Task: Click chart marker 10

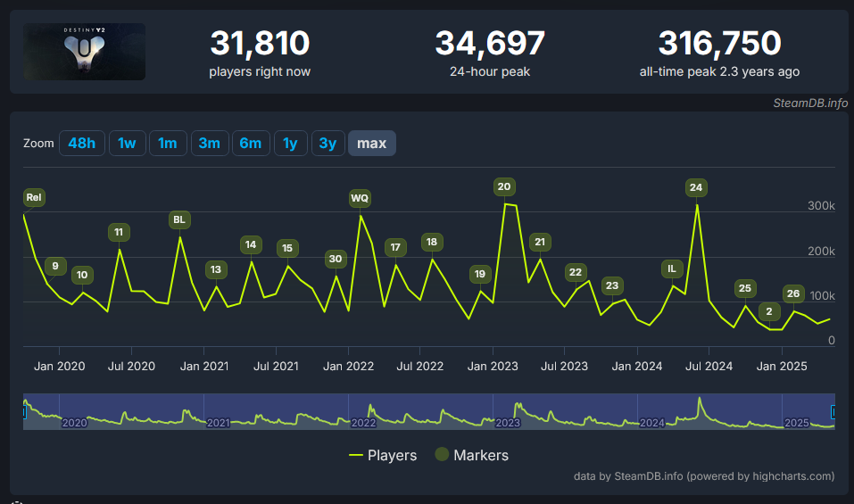Action: pos(82,275)
